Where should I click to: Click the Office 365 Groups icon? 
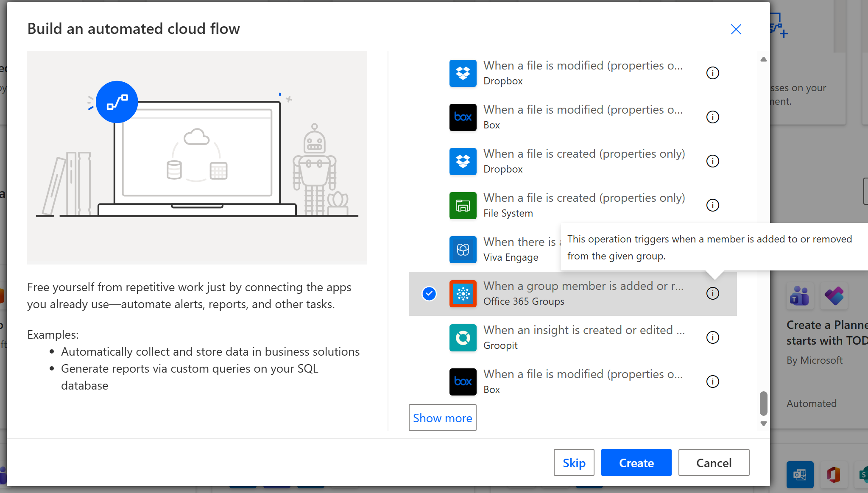463,293
